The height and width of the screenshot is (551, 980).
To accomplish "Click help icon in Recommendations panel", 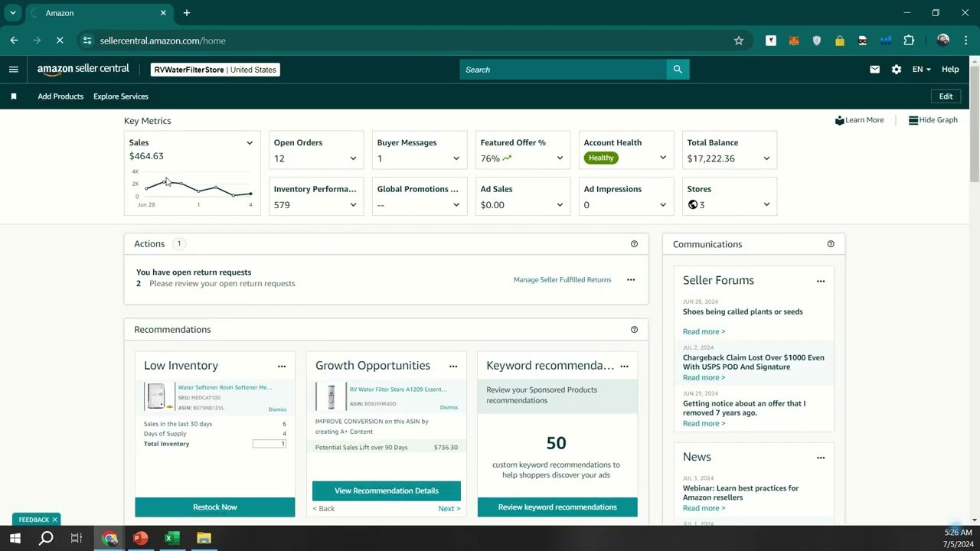I will click(x=634, y=330).
